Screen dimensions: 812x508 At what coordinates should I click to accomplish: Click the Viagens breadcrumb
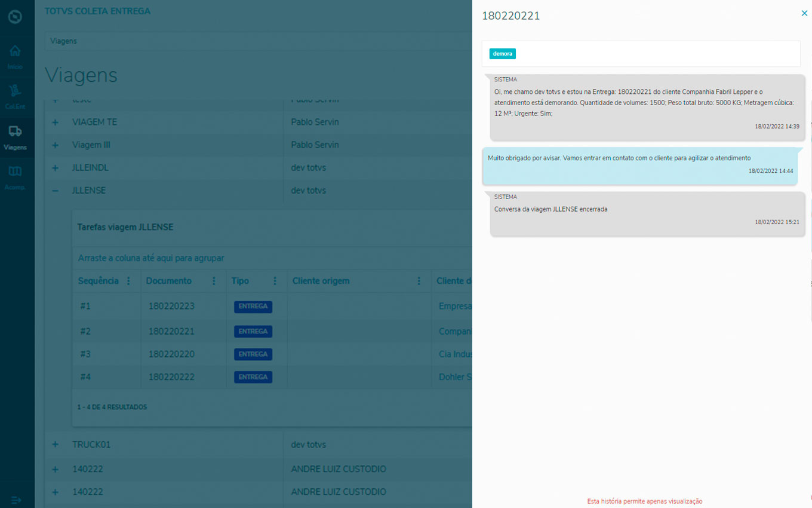(63, 41)
